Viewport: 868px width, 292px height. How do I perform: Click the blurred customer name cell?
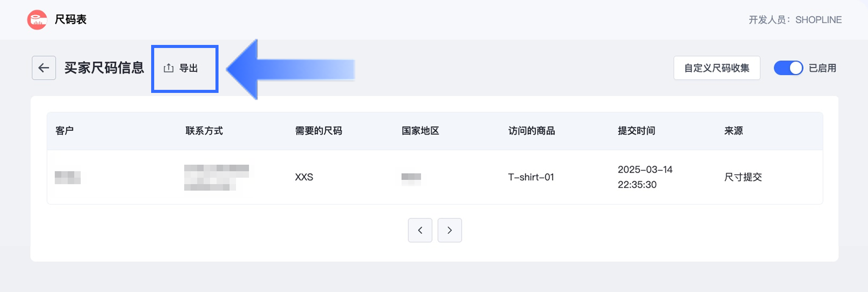click(x=68, y=178)
